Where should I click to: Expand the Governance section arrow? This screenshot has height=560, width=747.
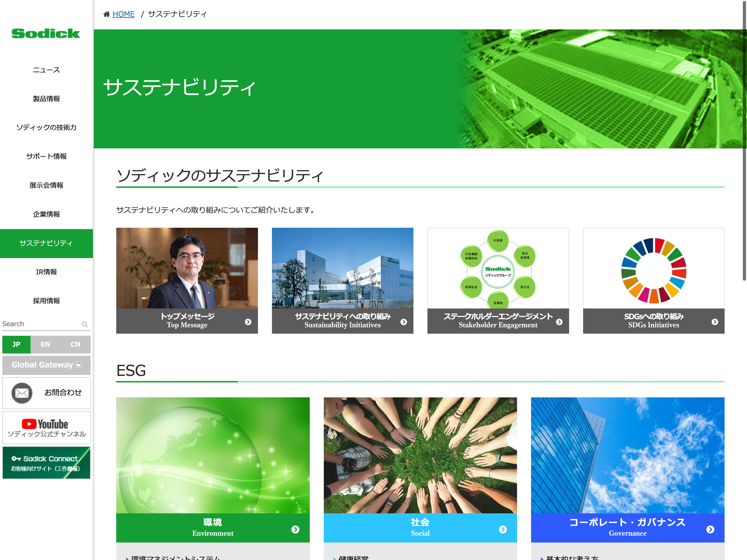710,529
